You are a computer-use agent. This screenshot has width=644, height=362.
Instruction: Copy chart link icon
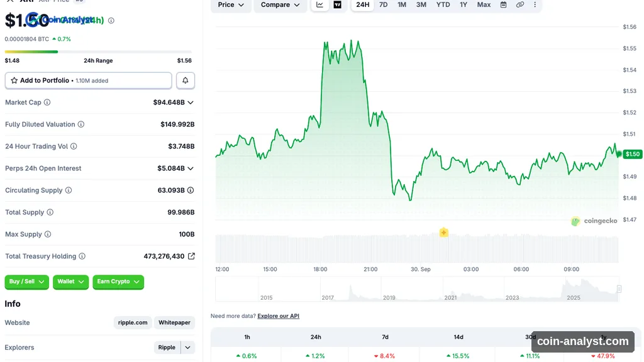pos(520,4)
